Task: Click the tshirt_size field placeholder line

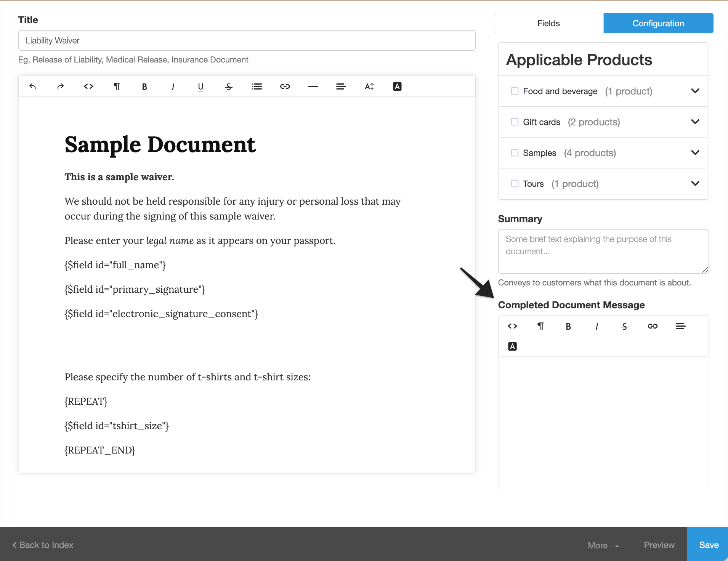Action: (117, 426)
